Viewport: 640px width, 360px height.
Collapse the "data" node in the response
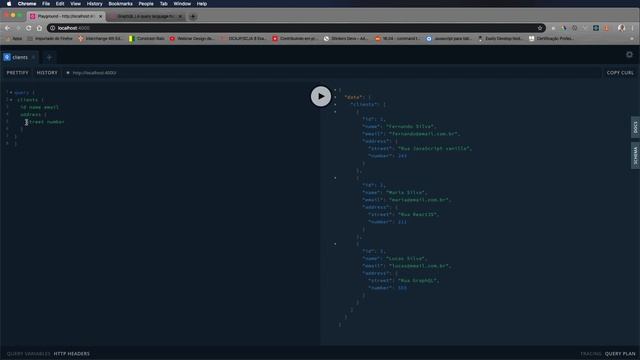tap(335, 97)
